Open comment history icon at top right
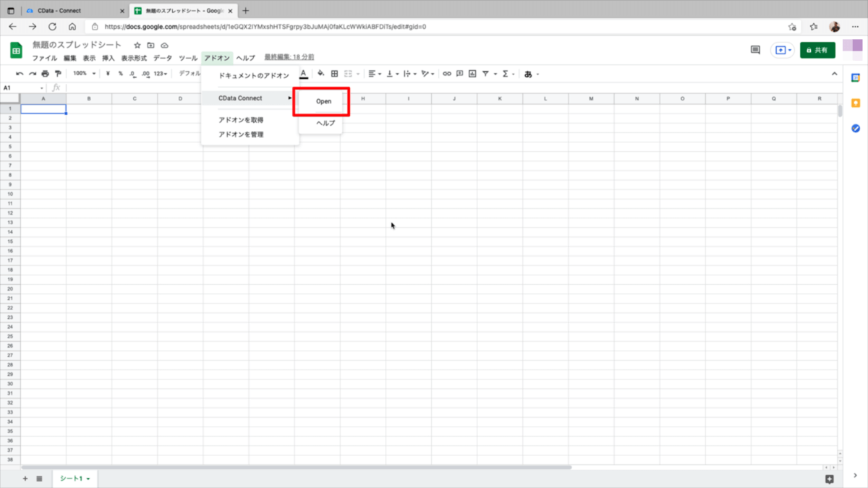 (x=755, y=50)
